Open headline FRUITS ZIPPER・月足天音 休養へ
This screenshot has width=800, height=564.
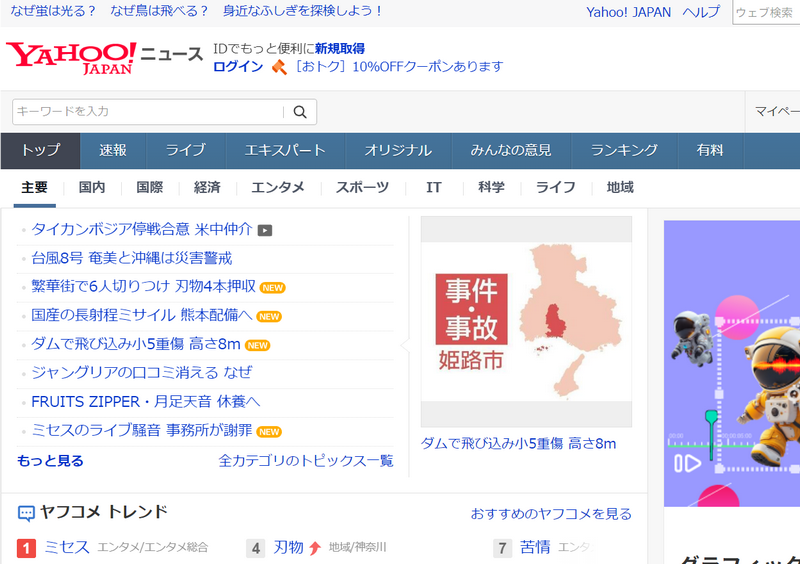tap(145, 402)
